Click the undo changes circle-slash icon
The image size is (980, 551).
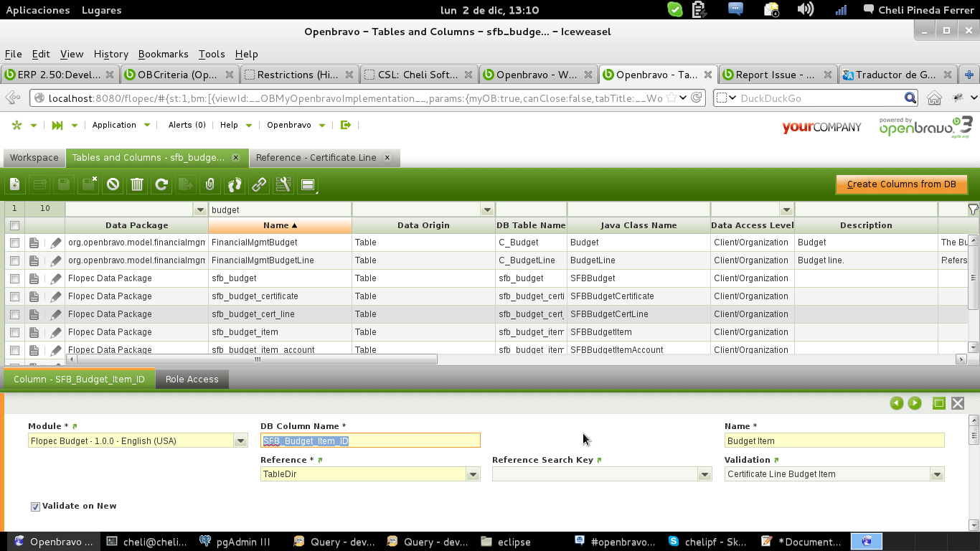pyautogui.click(x=113, y=185)
